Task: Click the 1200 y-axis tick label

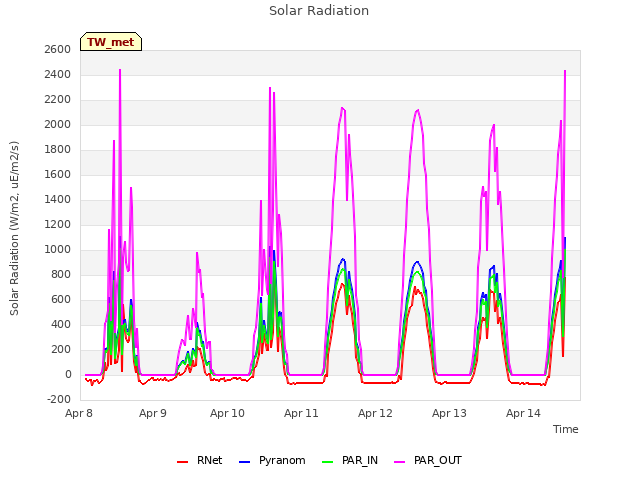Action: (58, 224)
